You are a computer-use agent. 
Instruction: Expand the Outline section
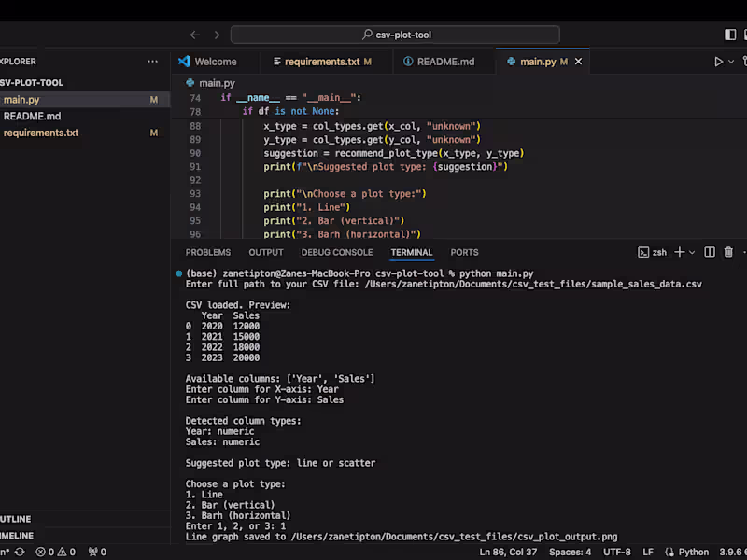click(17, 519)
